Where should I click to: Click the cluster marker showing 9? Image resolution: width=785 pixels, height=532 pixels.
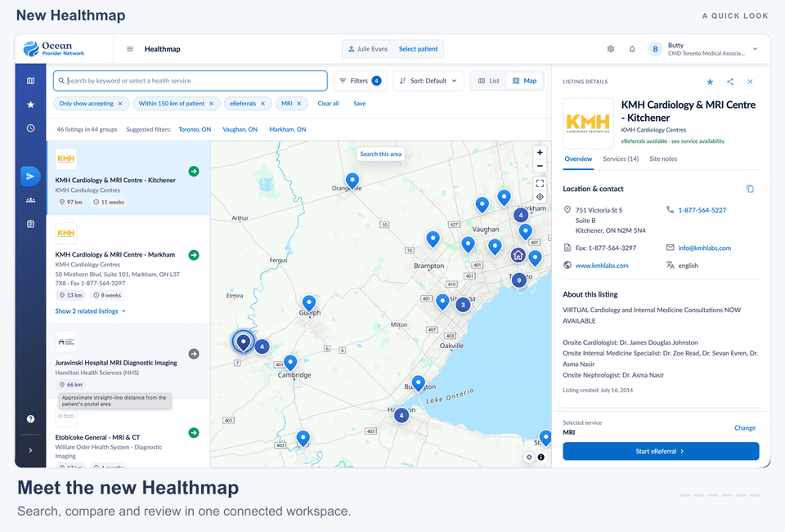[519, 280]
